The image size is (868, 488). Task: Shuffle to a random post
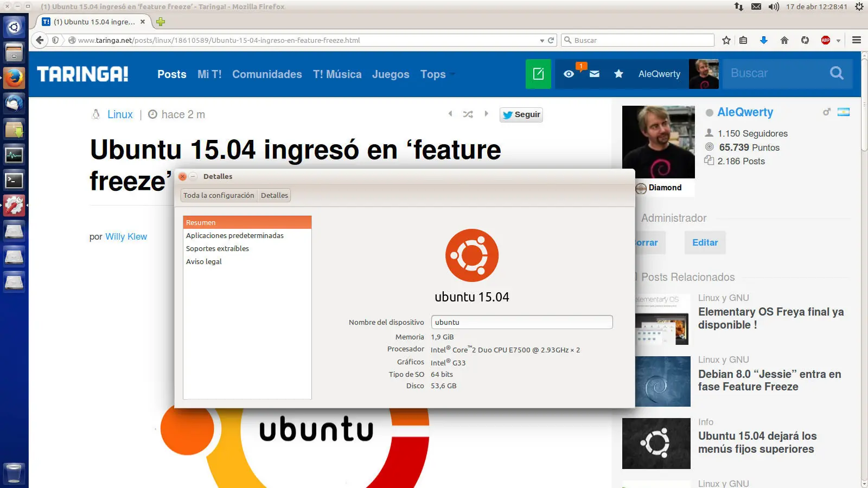(x=468, y=114)
